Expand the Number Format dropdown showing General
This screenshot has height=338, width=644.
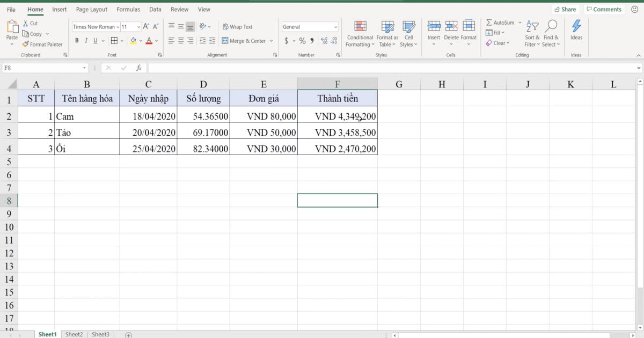(x=335, y=26)
